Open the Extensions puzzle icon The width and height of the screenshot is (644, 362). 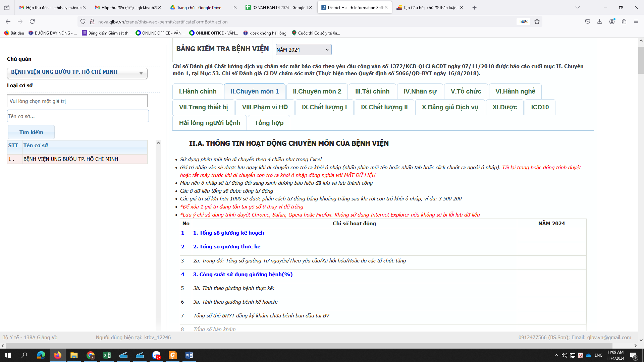point(624,21)
